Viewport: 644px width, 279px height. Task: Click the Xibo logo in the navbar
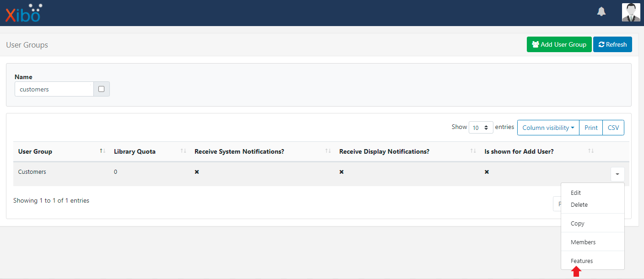[x=23, y=13]
